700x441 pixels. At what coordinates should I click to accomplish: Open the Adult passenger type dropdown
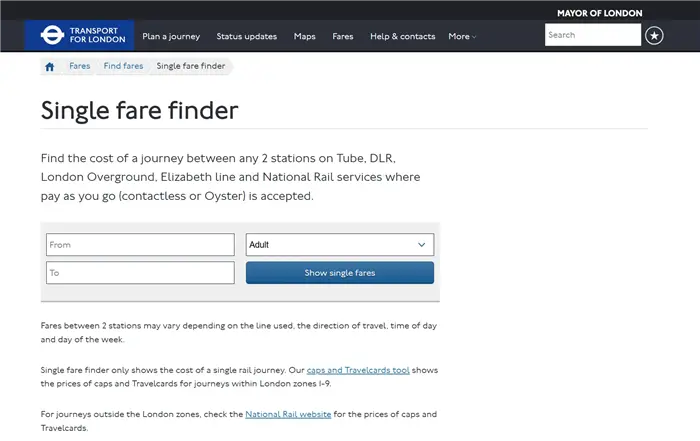(339, 245)
